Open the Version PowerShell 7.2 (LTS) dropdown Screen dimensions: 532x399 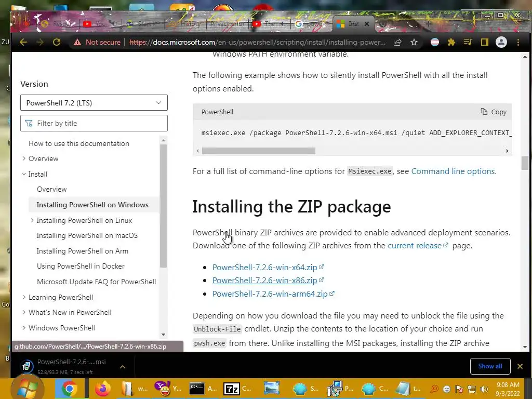click(x=94, y=103)
